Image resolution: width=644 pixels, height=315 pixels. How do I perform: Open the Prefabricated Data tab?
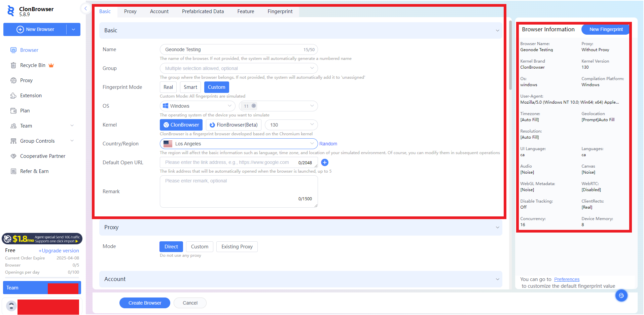(203, 11)
